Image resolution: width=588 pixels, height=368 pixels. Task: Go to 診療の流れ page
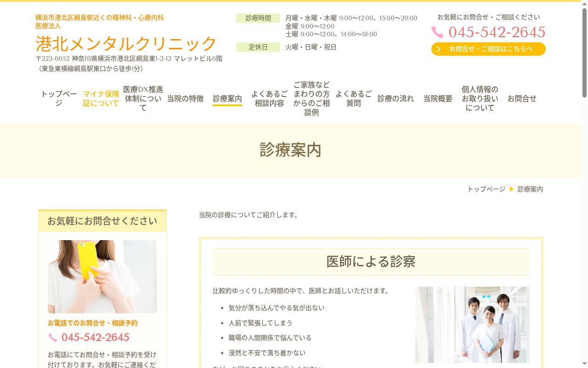coord(396,98)
